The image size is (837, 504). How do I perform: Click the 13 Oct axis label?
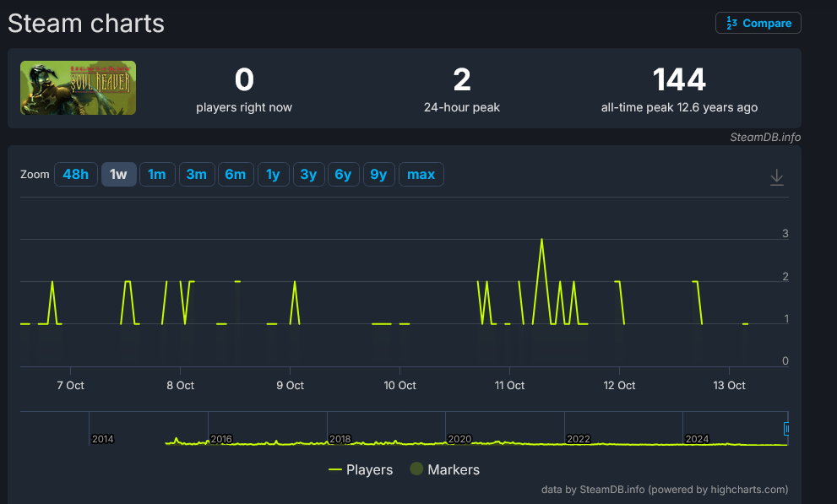[729, 385]
